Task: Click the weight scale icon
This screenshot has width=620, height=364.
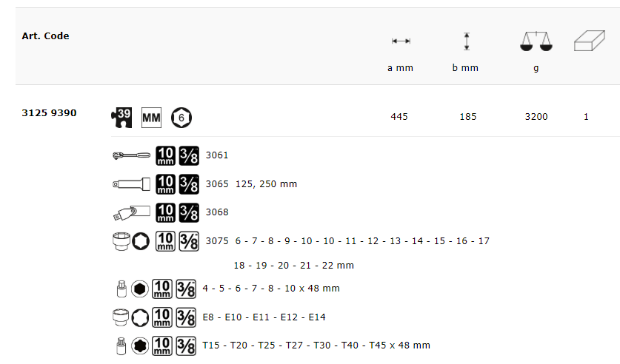Action: (x=536, y=42)
